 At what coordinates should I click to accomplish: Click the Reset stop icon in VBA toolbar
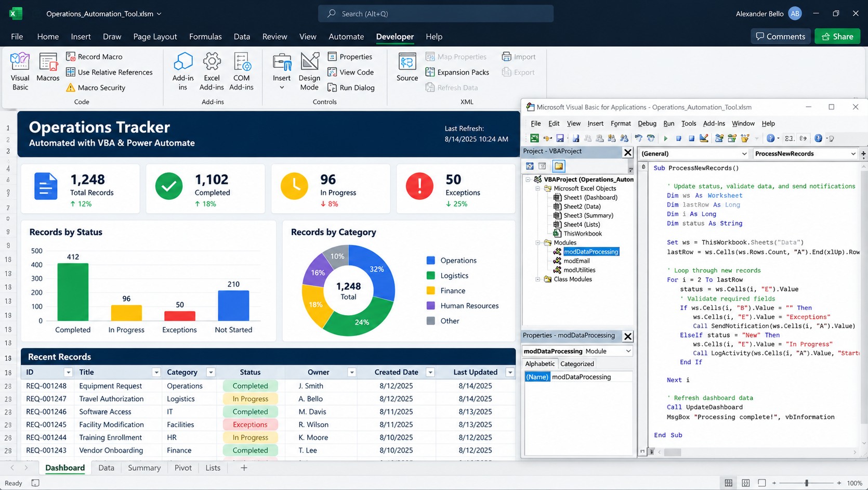pyautogui.click(x=691, y=138)
